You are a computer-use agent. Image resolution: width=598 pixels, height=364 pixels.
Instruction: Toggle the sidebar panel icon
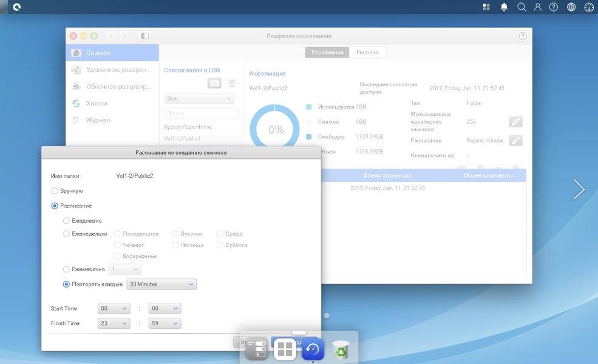[144, 36]
